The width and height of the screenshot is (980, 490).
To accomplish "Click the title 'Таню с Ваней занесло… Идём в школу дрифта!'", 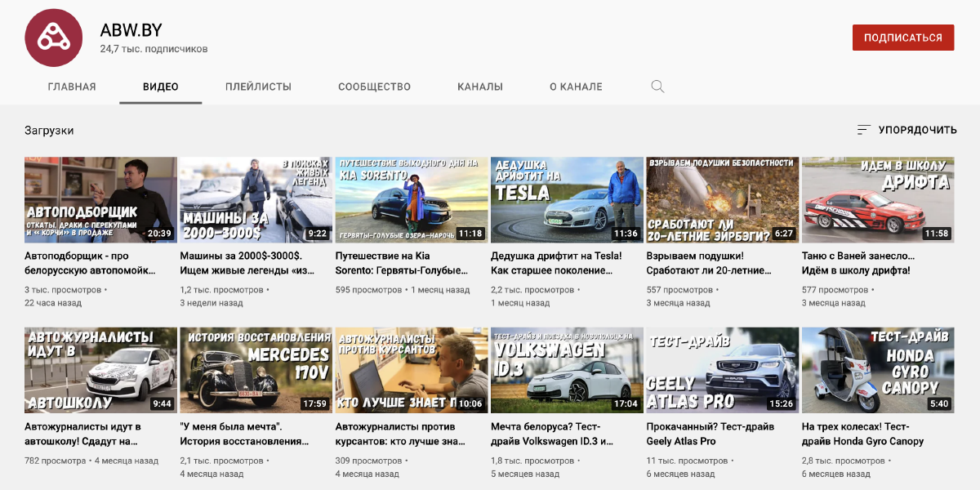I will 858,263.
